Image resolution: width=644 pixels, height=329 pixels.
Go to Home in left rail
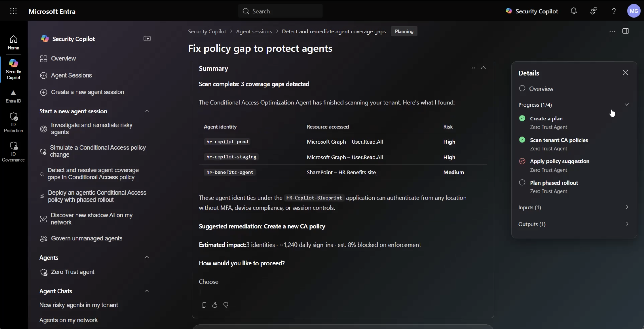coord(13,43)
